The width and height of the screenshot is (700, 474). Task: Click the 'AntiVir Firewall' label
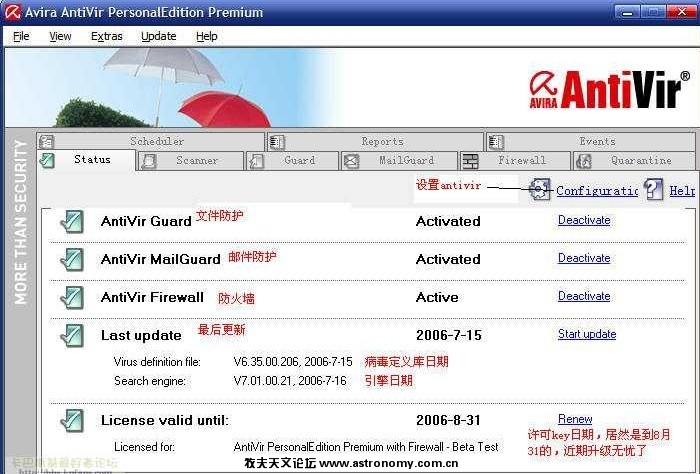point(152,297)
